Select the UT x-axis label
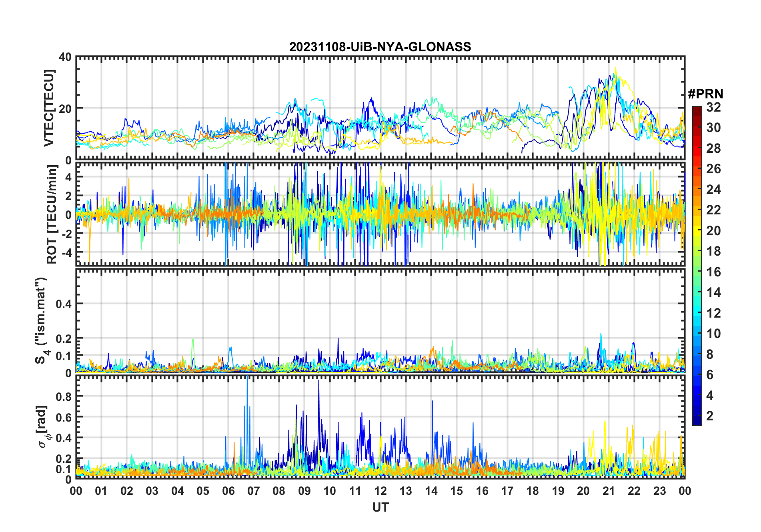Viewport: 761px width, 532px height. tap(380, 508)
